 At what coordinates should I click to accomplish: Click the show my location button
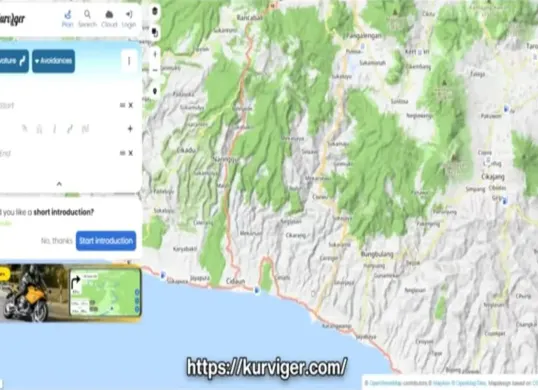(155, 91)
